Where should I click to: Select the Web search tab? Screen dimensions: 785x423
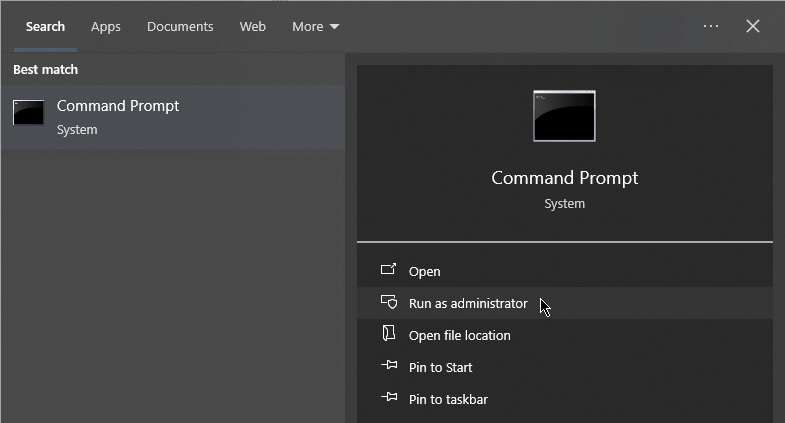click(253, 27)
